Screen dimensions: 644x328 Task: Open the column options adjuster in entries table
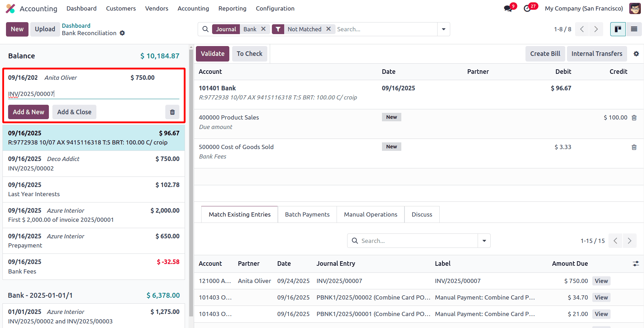click(x=636, y=264)
